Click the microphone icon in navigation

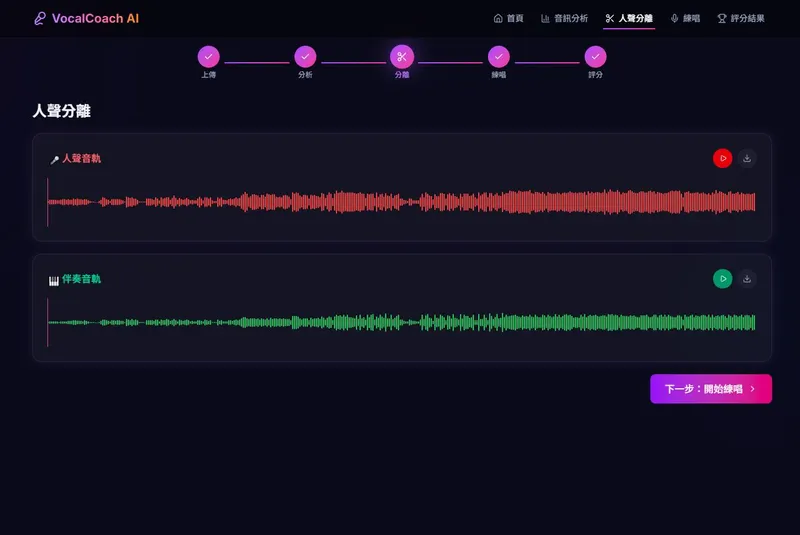[674, 18]
